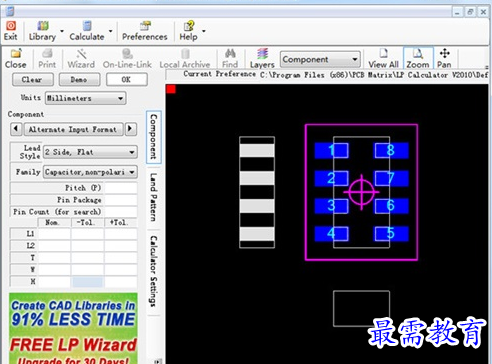Click the Demo button
This screenshot has width=492, height=364.
79,80
